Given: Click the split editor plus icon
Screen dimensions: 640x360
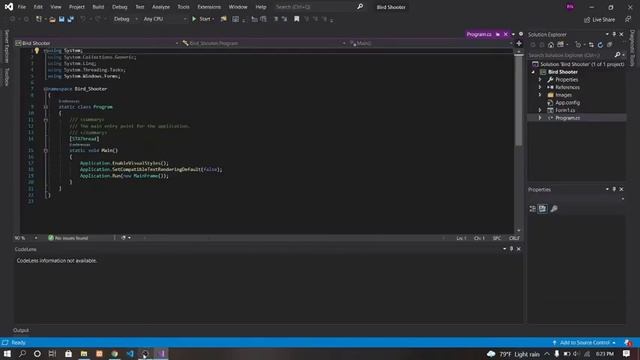Looking at the screenshot, I should coord(519,43).
